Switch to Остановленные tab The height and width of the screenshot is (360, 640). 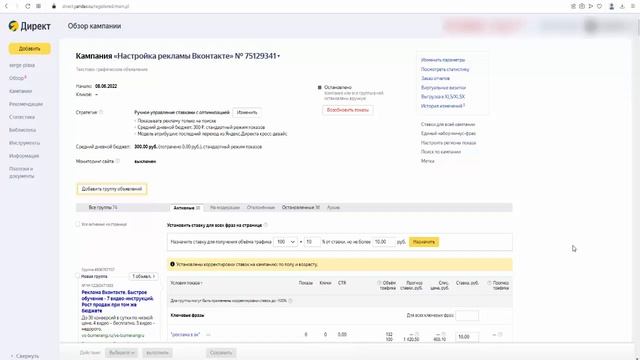click(x=300, y=207)
